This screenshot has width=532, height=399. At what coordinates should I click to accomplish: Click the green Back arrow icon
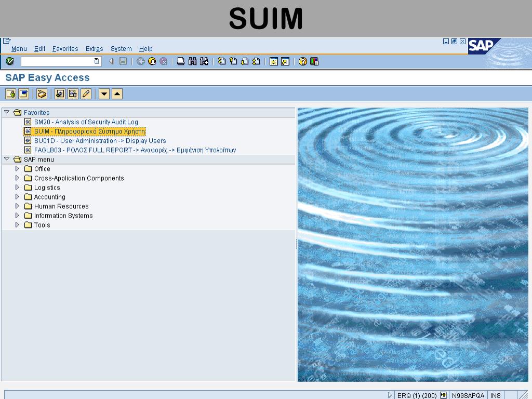point(140,61)
